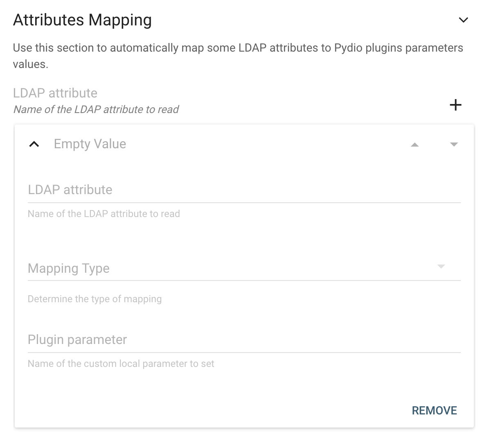Move Empty Value entry down arrow
Image resolution: width=487 pixels, height=448 pixels.
[x=454, y=145]
